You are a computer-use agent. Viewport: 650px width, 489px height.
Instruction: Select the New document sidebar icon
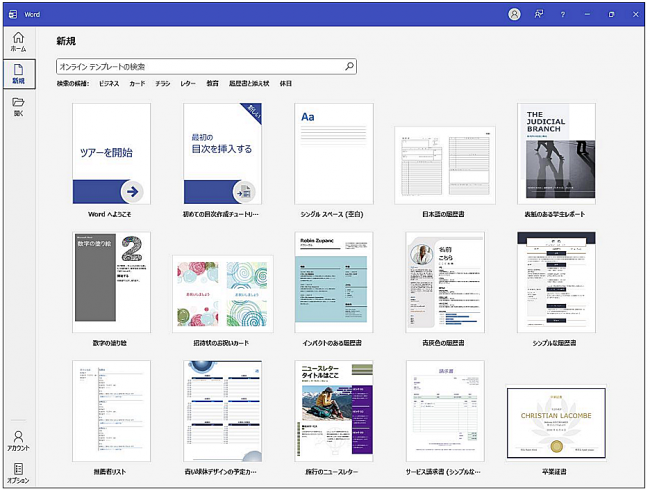coord(18,74)
